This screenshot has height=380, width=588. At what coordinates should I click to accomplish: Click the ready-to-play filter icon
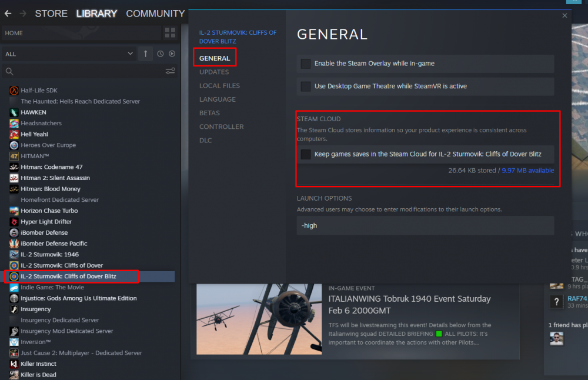coord(172,54)
